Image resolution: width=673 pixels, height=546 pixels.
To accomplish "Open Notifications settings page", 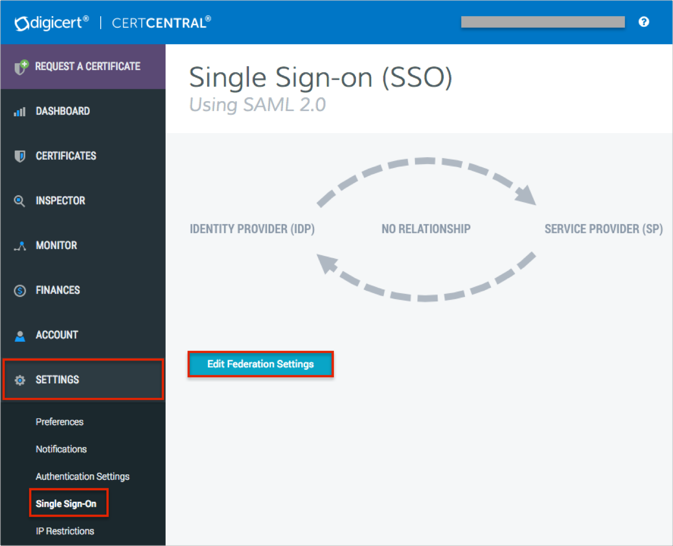I will 61,449.
